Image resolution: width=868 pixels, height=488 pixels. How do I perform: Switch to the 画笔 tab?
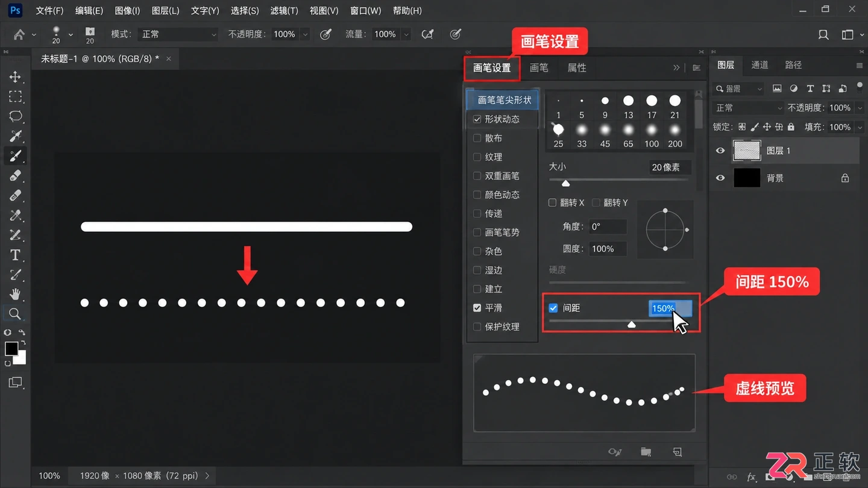[x=539, y=67]
